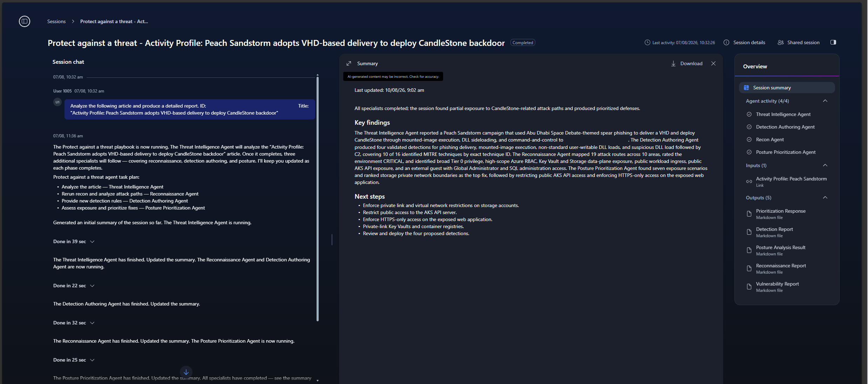The height and width of the screenshot is (384, 868).
Task: Click the Last activity clock icon
Action: click(x=647, y=42)
